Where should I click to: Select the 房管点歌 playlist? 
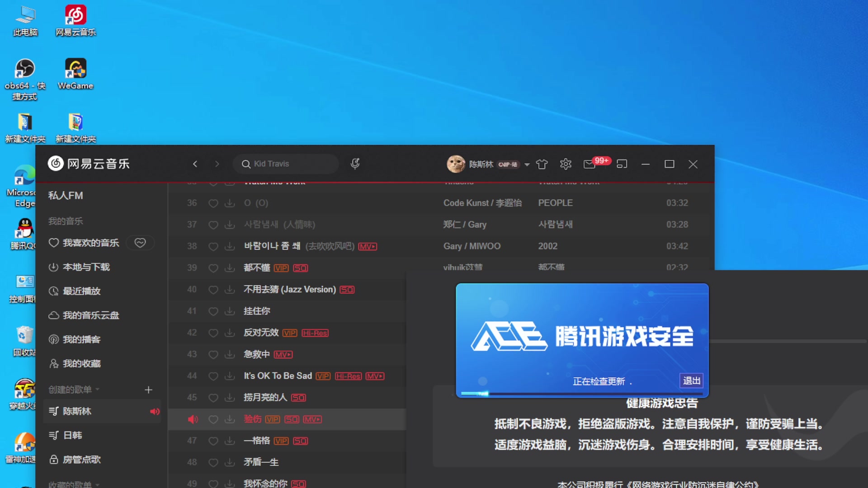102,460
